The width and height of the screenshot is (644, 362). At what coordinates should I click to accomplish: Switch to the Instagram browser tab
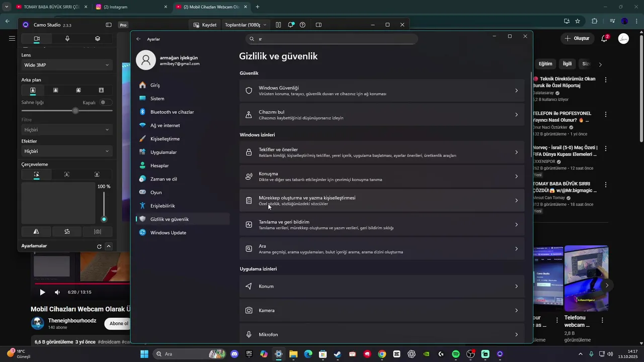[132, 7]
